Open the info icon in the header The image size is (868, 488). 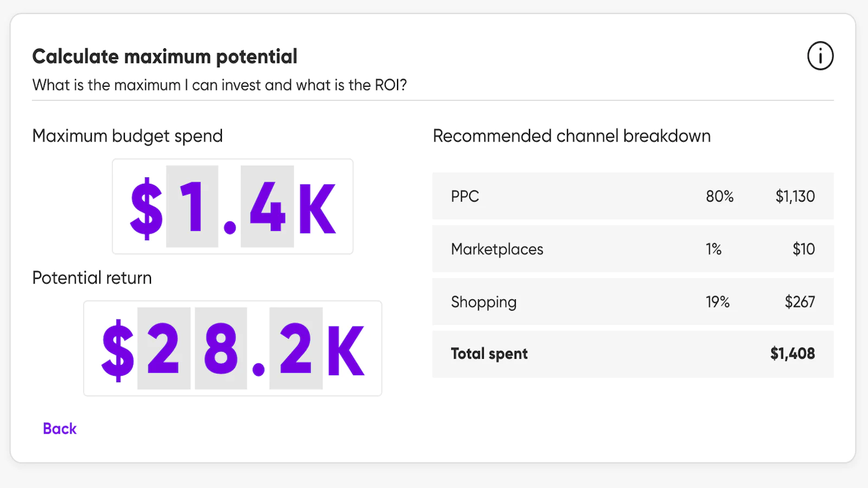[x=820, y=56]
